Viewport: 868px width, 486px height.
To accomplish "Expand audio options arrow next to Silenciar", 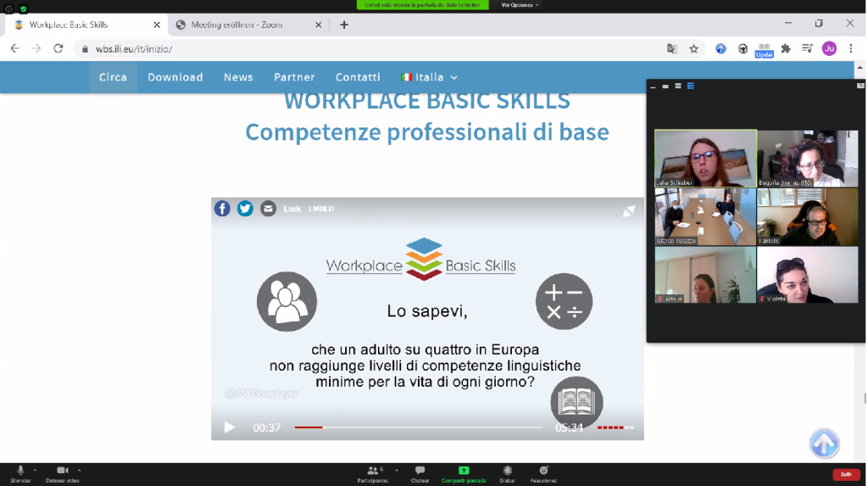I will 35,469.
